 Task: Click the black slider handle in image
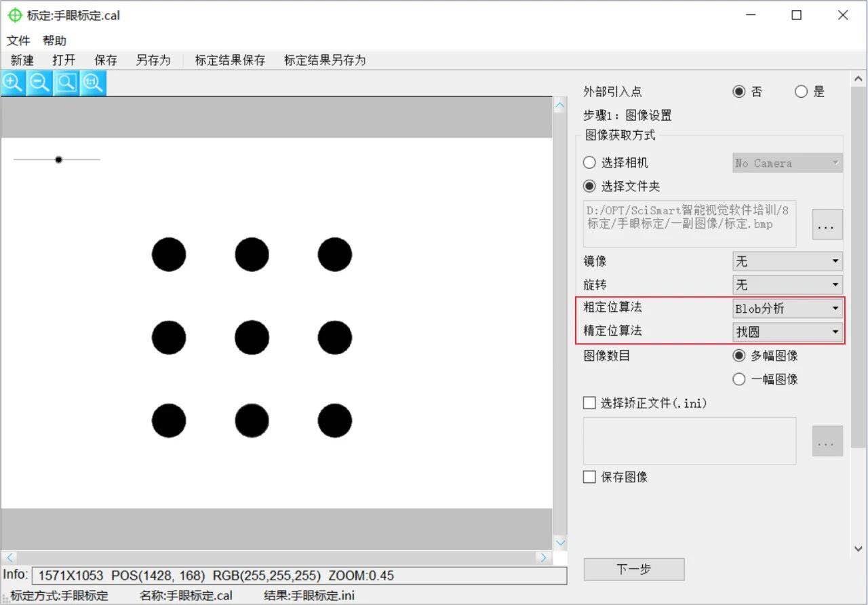[x=59, y=159]
